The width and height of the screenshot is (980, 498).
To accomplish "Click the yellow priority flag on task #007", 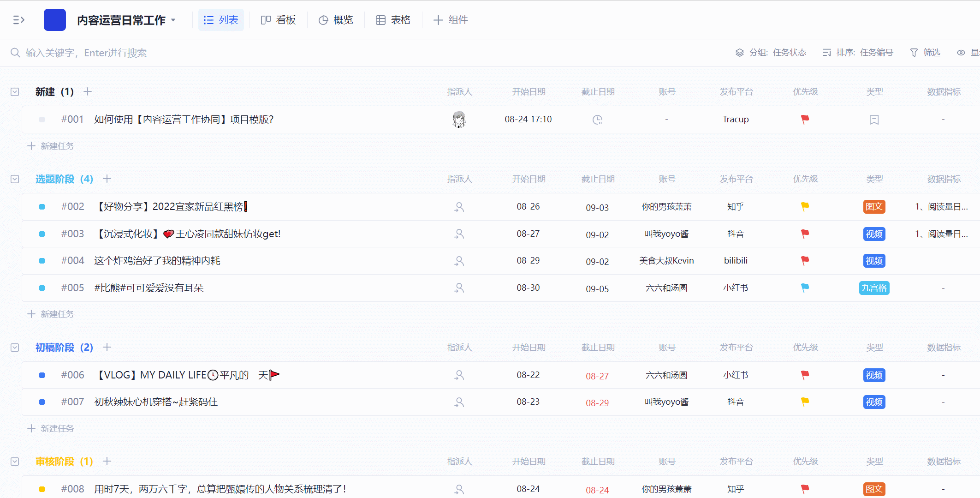I will pyautogui.click(x=805, y=402).
